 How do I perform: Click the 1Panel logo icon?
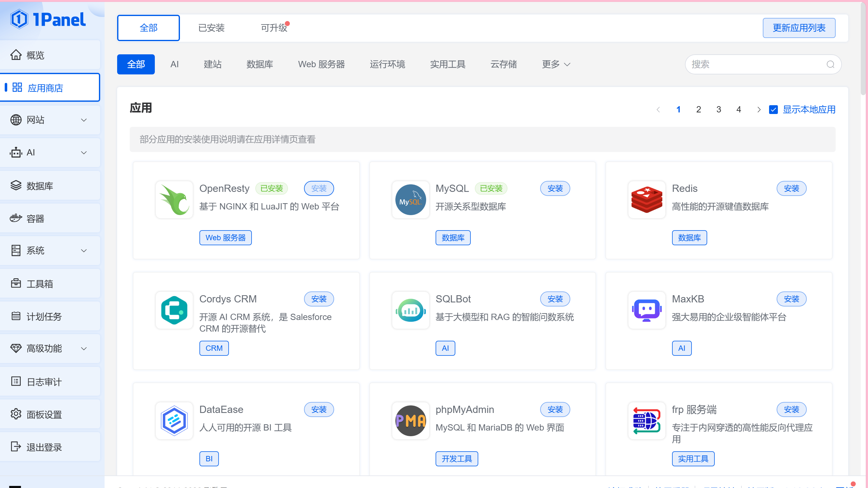[x=19, y=19]
